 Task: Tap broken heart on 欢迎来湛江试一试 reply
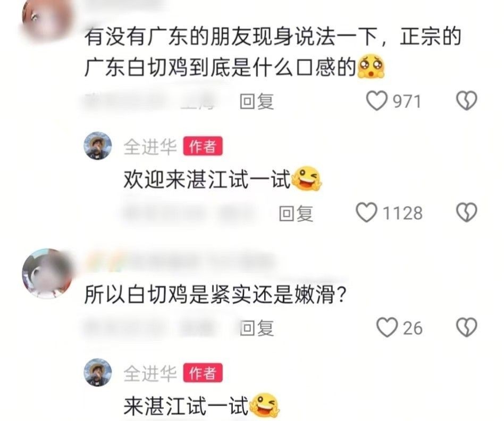[x=466, y=212]
